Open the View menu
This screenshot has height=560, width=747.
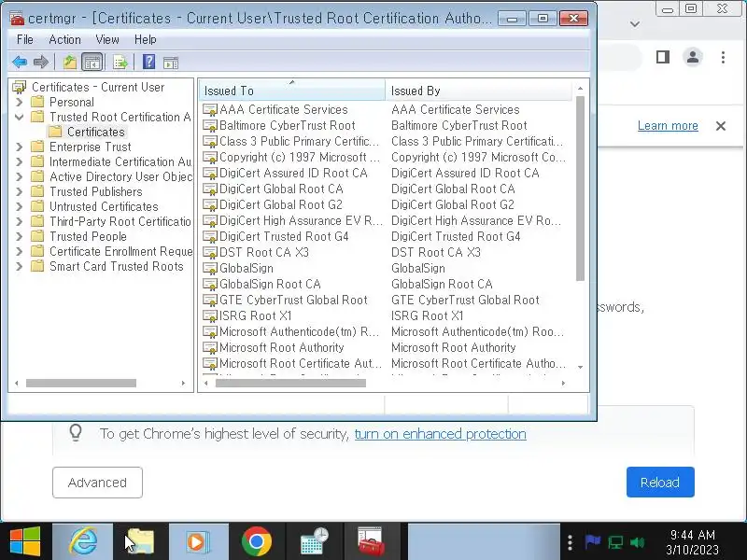[x=107, y=39]
